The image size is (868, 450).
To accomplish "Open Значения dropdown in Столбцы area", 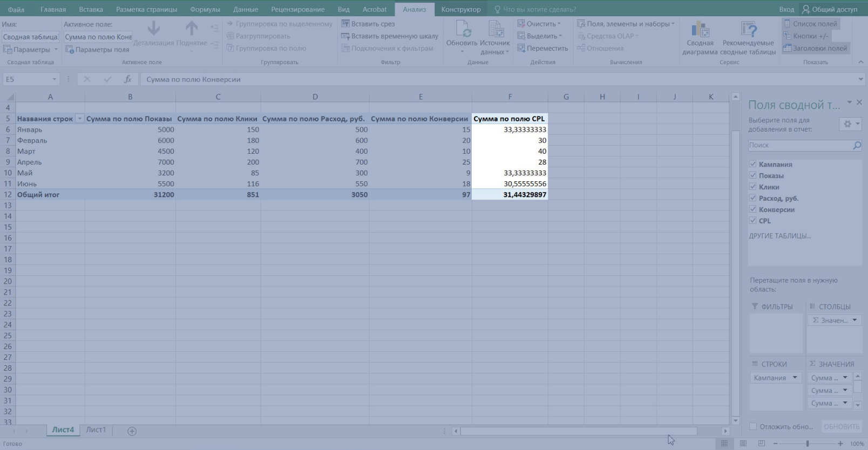I will pyautogui.click(x=855, y=320).
